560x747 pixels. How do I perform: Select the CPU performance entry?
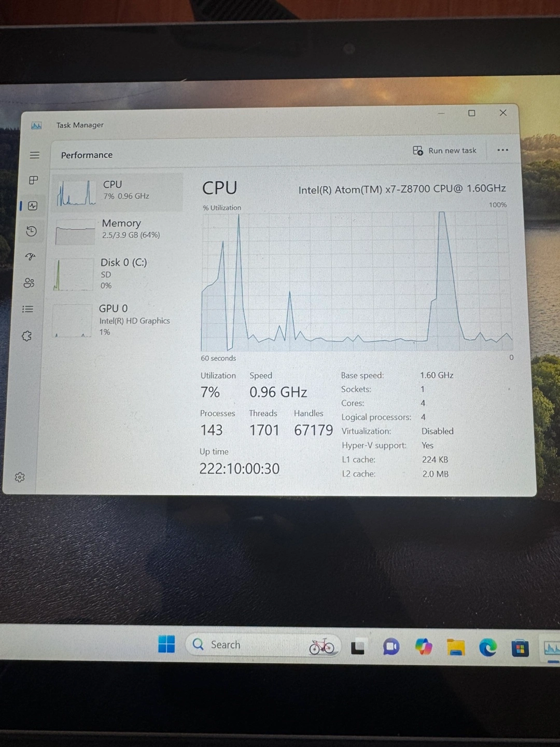point(117,192)
